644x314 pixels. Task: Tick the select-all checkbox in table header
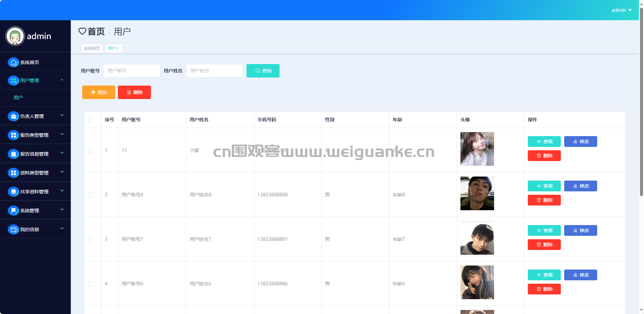coord(90,120)
